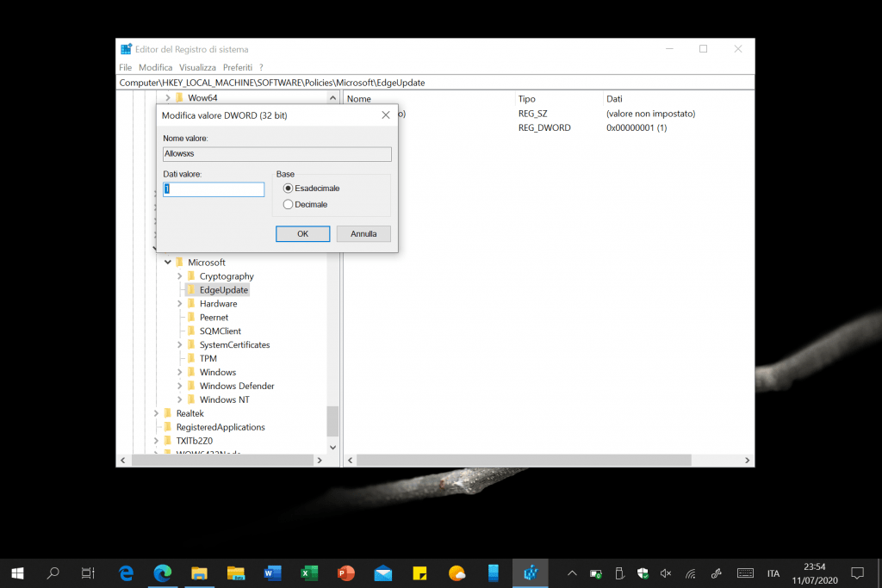Select the SQMClient folder icon
882x588 pixels.
191,331
